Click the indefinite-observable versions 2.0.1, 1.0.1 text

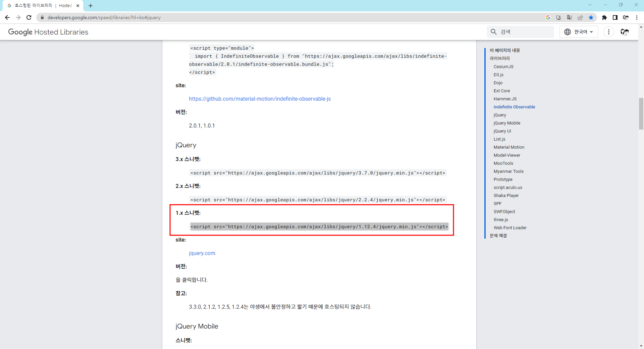pos(202,126)
